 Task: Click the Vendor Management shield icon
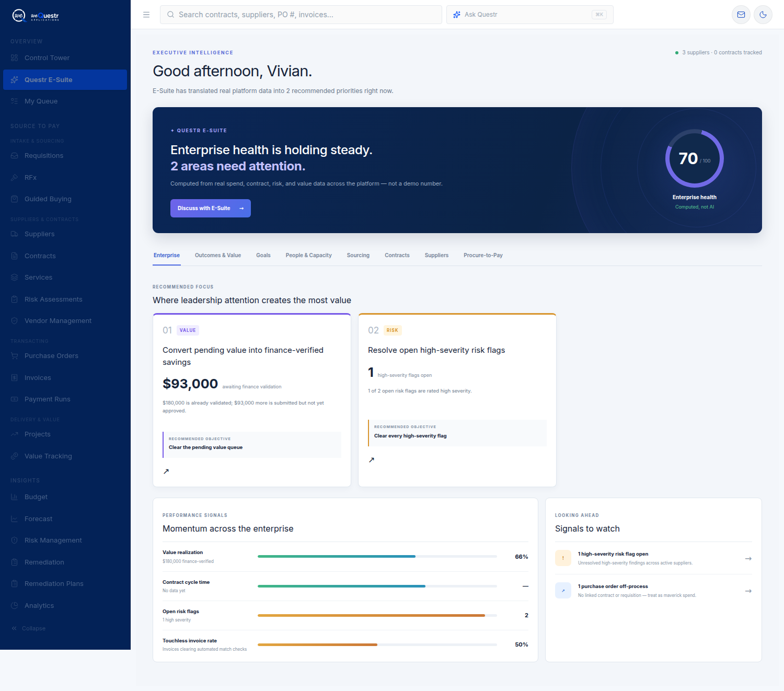pyautogui.click(x=15, y=321)
